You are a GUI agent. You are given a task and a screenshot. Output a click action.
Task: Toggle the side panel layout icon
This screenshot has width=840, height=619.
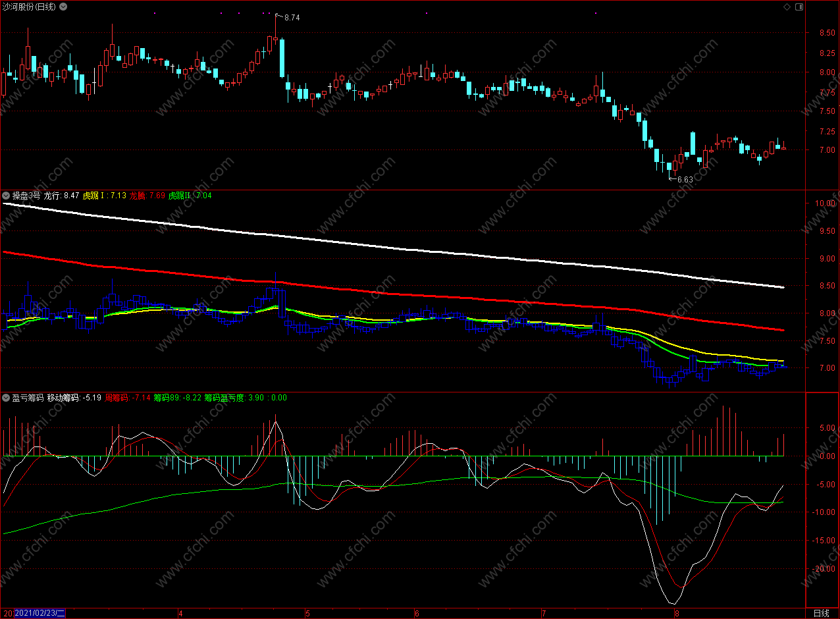(x=799, y=7)
